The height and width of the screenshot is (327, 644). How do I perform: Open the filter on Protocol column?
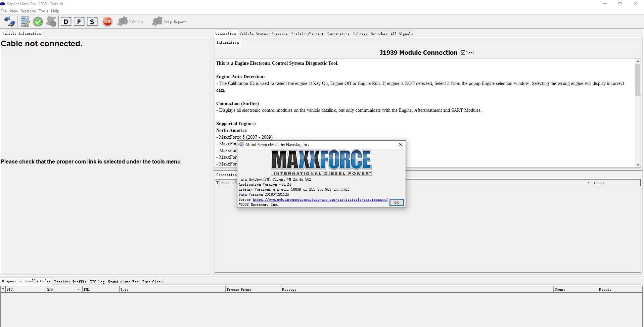tap(218, 183)
